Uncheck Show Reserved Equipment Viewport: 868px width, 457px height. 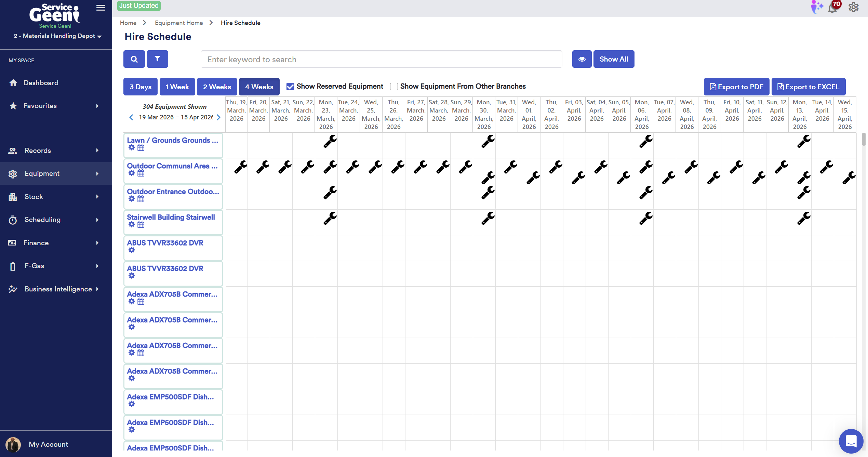[290, 87]
